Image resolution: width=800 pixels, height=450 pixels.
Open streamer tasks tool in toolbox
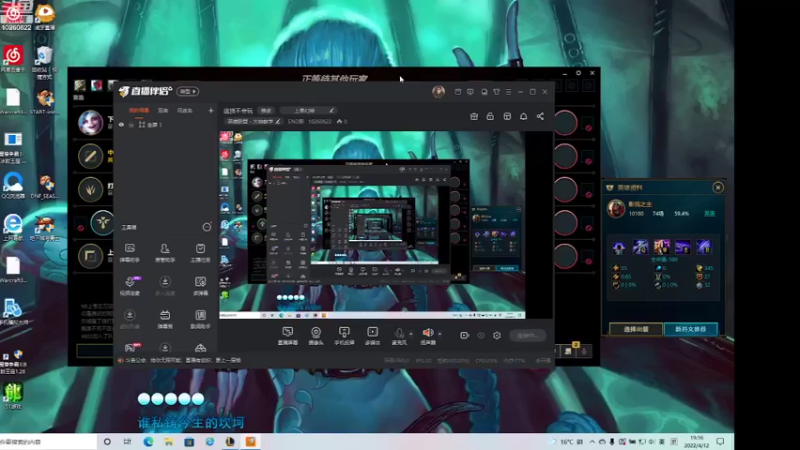coord(201,253)
